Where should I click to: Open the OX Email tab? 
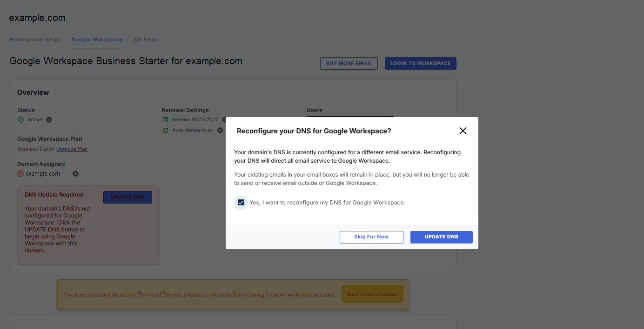coord(146,40)
